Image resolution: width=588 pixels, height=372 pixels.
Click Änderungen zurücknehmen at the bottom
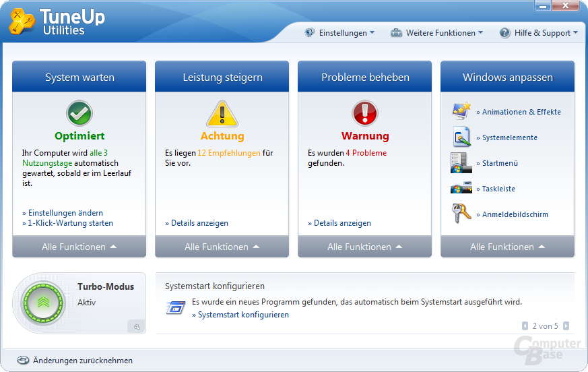tap(82, 361)
